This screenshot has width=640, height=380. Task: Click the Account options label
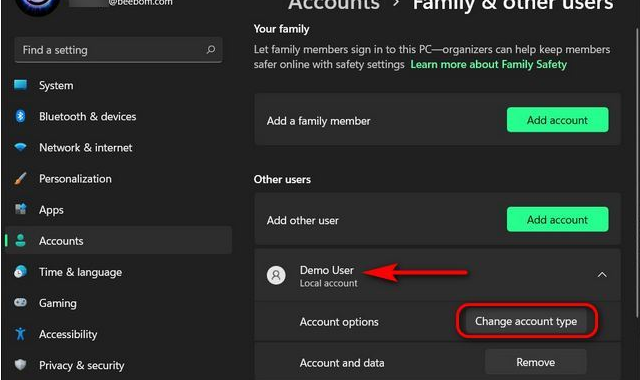(x=339, y=322)
